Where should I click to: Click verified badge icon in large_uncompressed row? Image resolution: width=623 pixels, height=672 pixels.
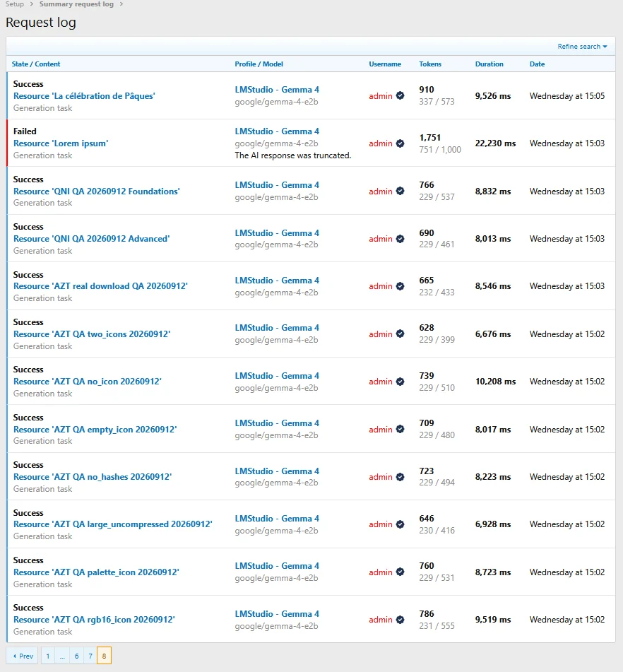[400, 524]
